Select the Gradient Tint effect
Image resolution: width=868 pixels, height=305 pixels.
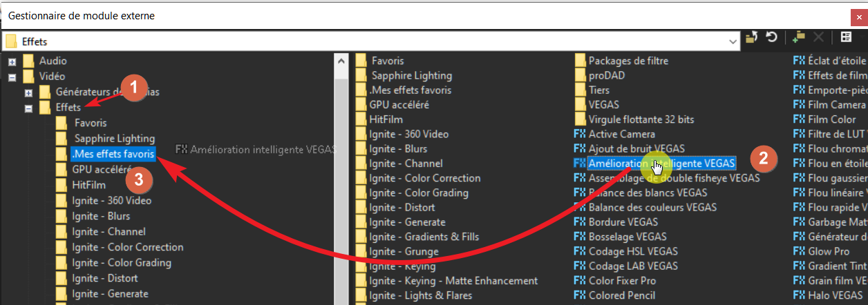(x=838, y=266)
